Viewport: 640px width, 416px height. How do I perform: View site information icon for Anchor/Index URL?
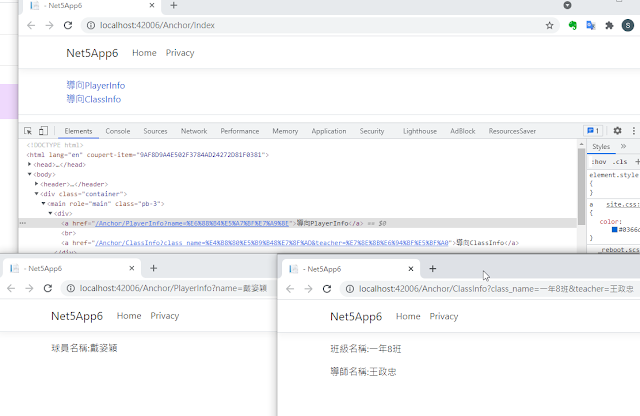point(91,25)
